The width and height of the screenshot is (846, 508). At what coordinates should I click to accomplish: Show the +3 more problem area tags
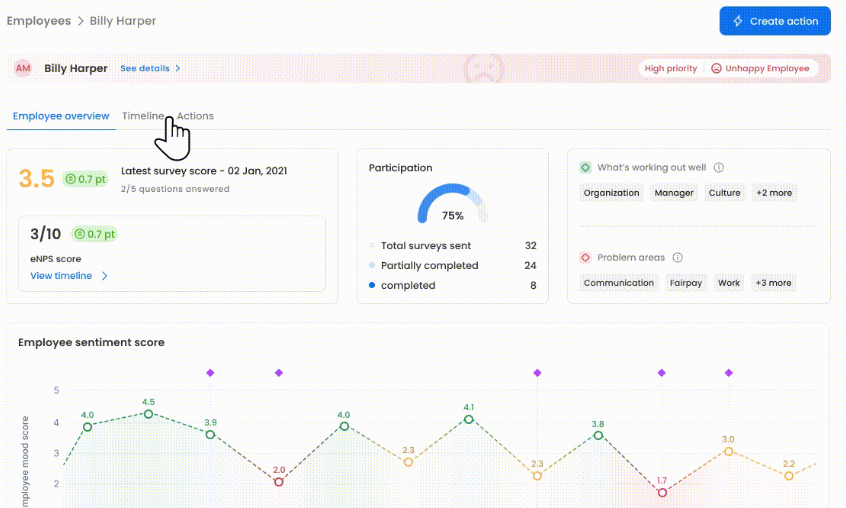[x=773, y=283]
